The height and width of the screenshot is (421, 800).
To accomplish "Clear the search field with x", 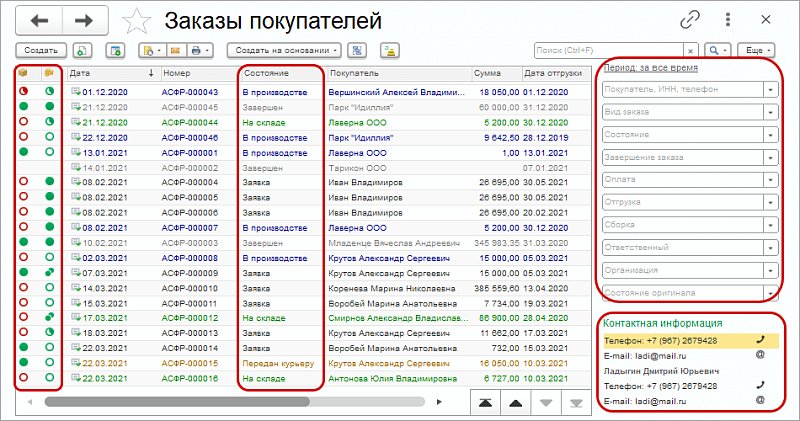I will 690,51.
